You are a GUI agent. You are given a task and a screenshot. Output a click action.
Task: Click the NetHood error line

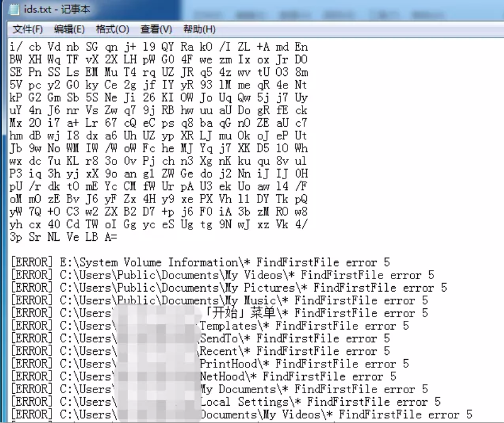coord(203,376)
